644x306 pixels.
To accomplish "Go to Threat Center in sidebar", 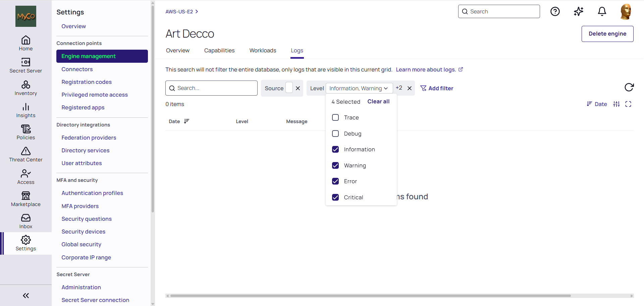I will tap(26, 155).
